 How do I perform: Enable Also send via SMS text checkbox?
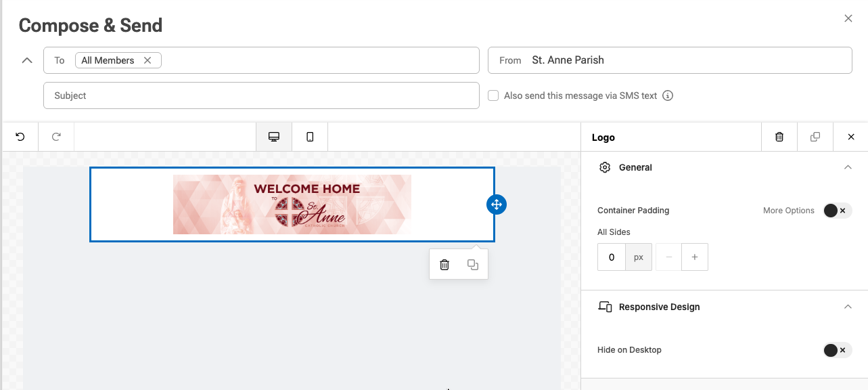tap(493, 95)
